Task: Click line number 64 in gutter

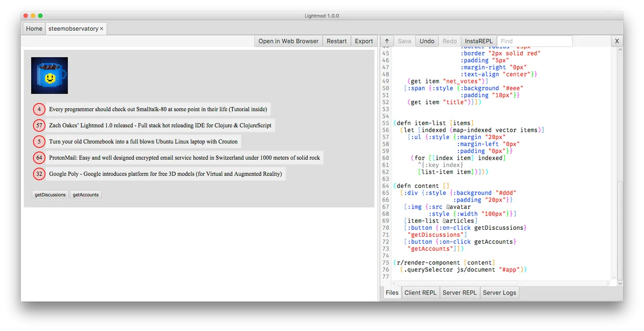Action: (x=386, y=186)
